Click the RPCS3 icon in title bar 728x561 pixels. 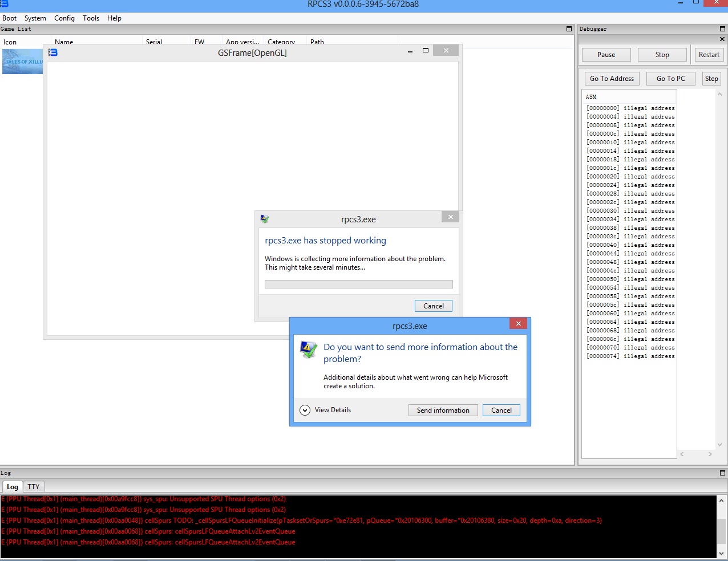[x=5, y=4]
